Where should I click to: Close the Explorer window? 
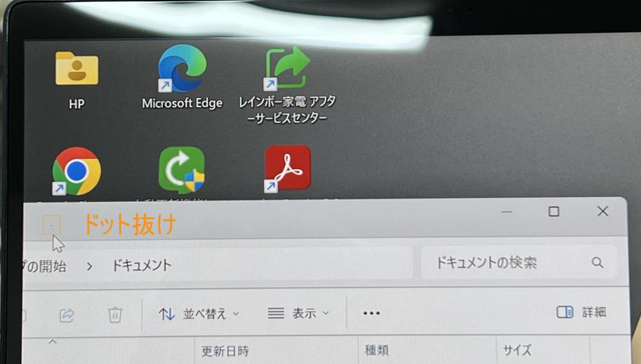click(603, 211)
